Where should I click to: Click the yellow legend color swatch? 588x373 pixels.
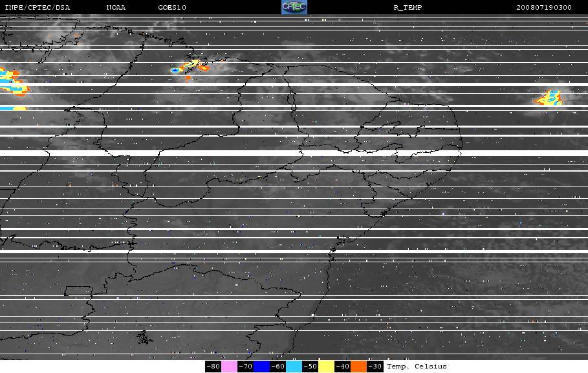(326, 367)
